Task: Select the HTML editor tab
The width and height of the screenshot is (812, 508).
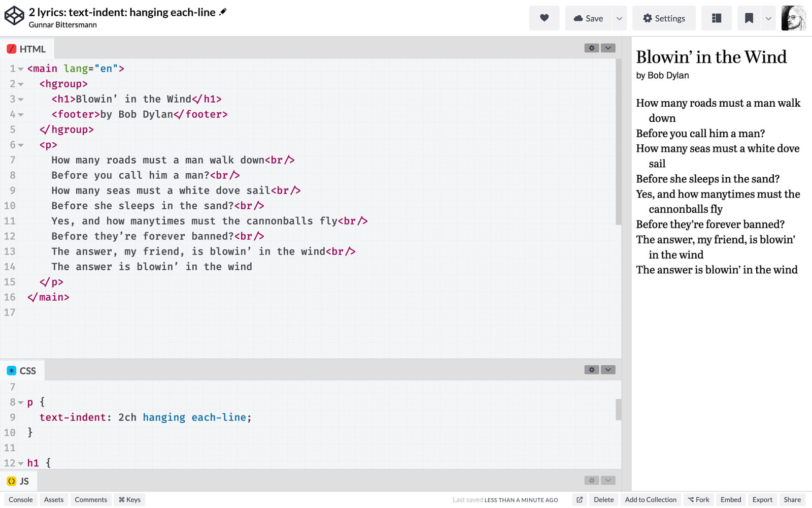Action: (26, 49)
